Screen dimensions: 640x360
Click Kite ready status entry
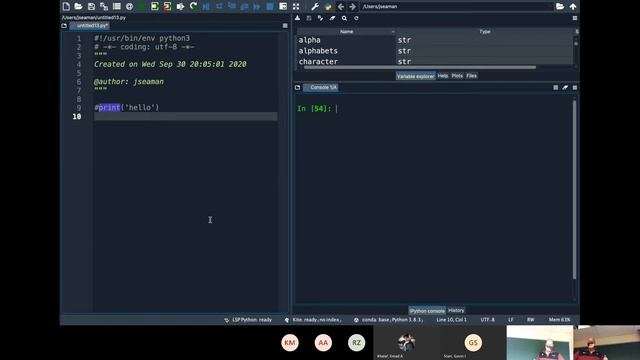click(313, 320)
